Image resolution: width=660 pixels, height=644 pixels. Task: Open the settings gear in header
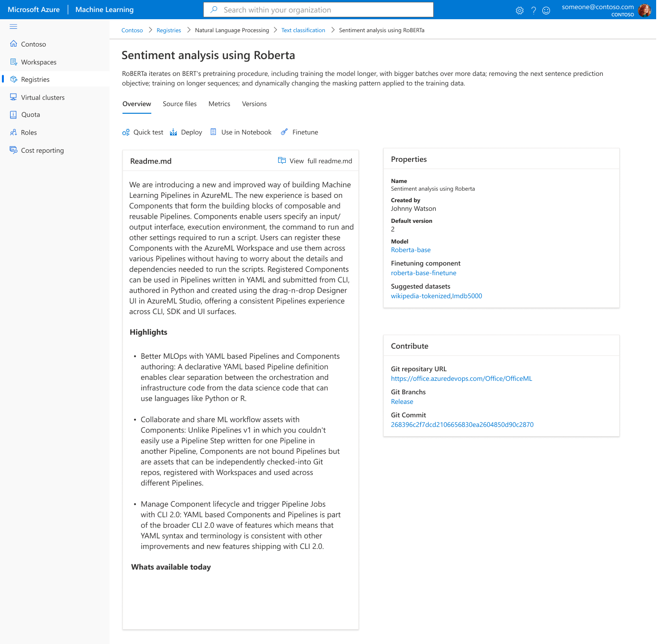[520, 11]
